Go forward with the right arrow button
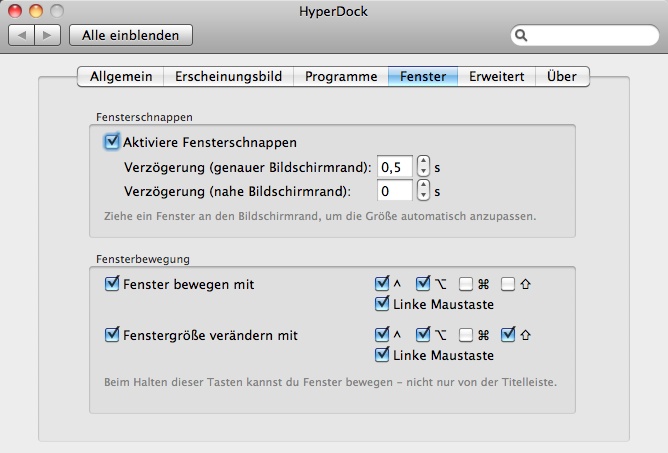Viewport: 668px width, 453px height. tap(47, 35)
